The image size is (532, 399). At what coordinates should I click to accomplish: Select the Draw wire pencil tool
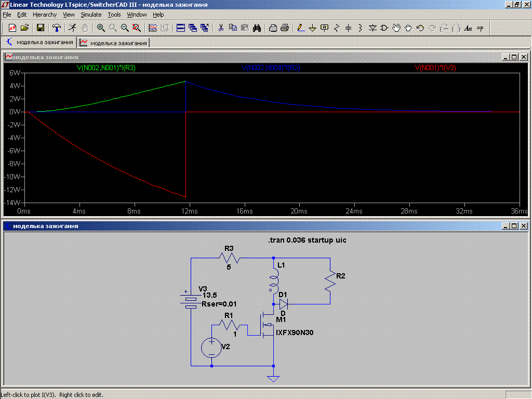[301, 28]
